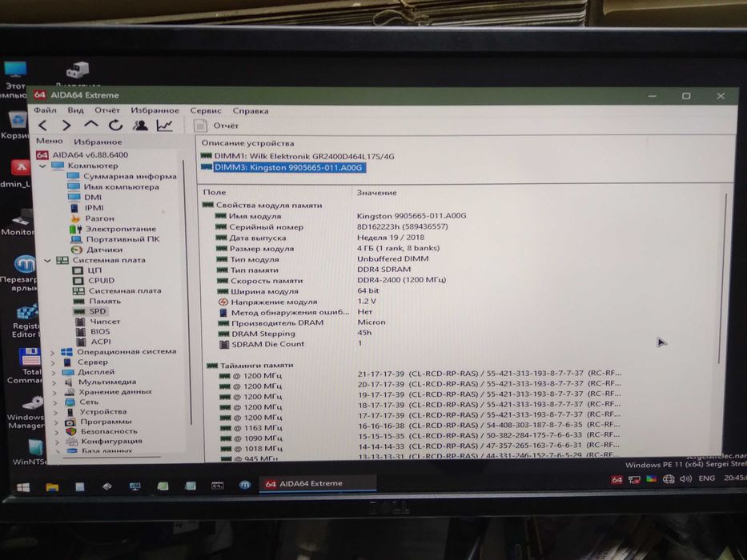
Task: Open the Разгон flame icon item
Action: [x=92, y=218]
